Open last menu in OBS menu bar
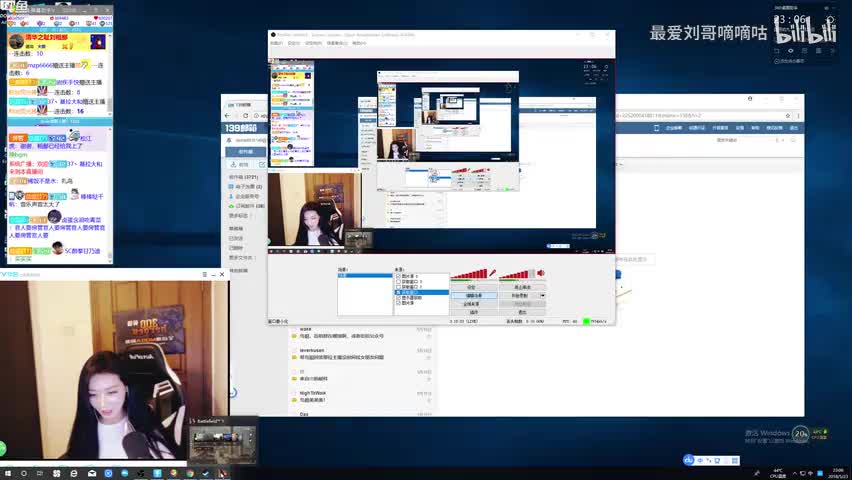The image size is (852, 480). pos(359,43)
